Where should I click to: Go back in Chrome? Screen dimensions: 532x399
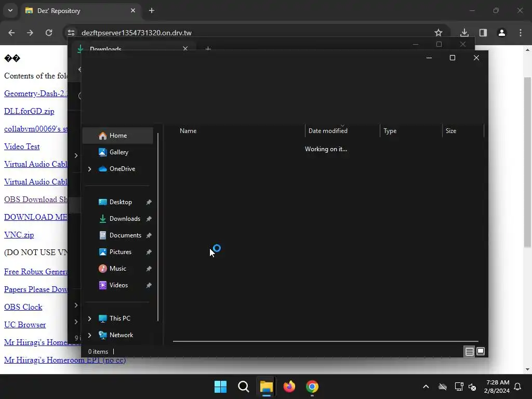tap(11, 33)
